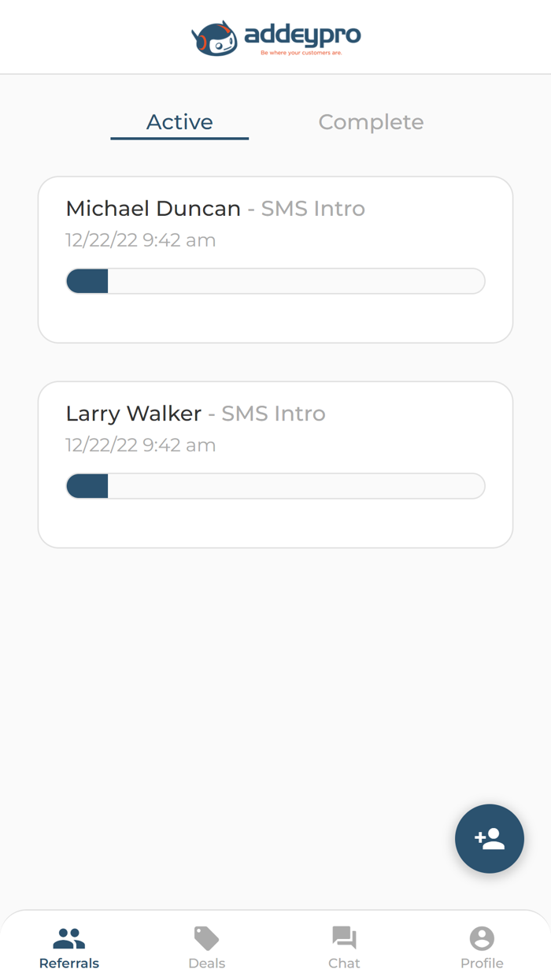Image resolution: width=551 pixels, height=980 pixels.
Task: Tap the people icon above Referrals label
Action: (x=68, y=937)
